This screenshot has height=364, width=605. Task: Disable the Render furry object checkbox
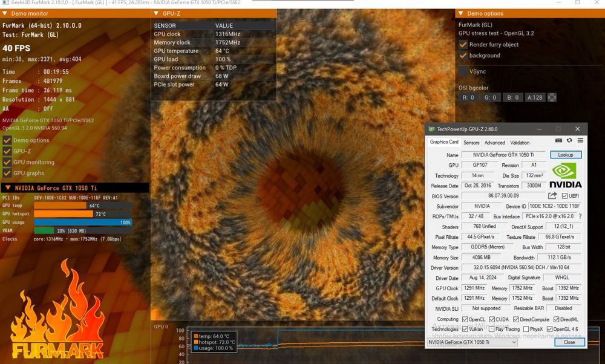point(463,45)
